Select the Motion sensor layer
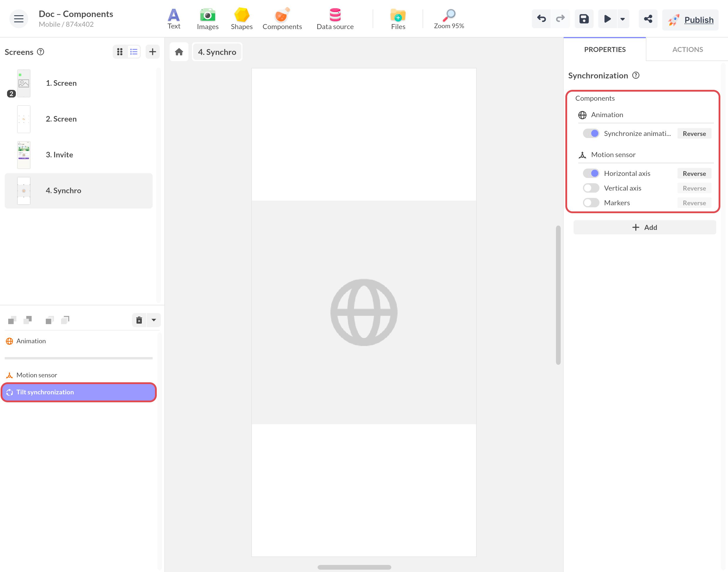728x572 pixels. click(78, 375)
